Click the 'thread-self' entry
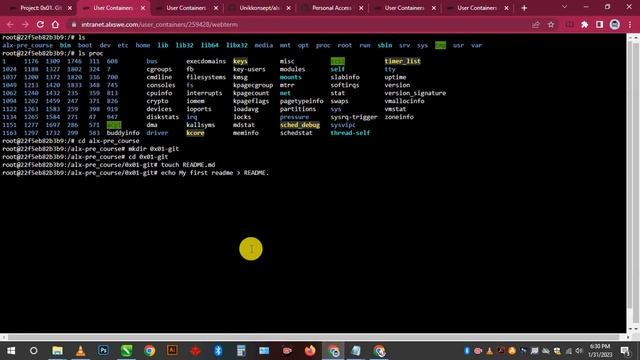 click(x=350, y=133)
